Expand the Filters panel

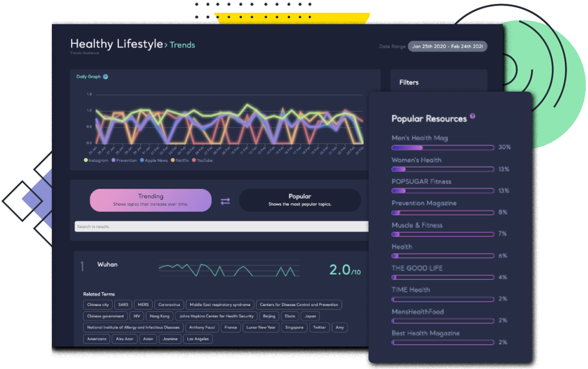click(x=409, y=82)
